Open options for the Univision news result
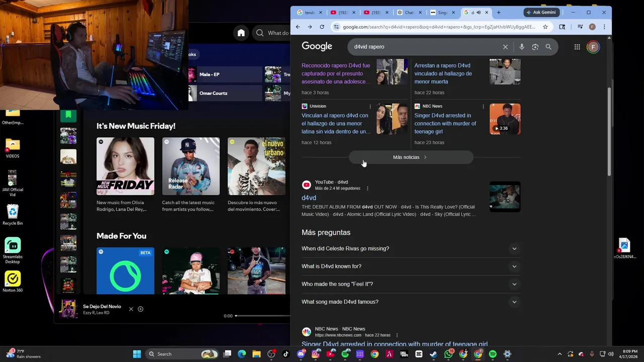This screenshot has height=362, width=644. (x=370, y=107)
